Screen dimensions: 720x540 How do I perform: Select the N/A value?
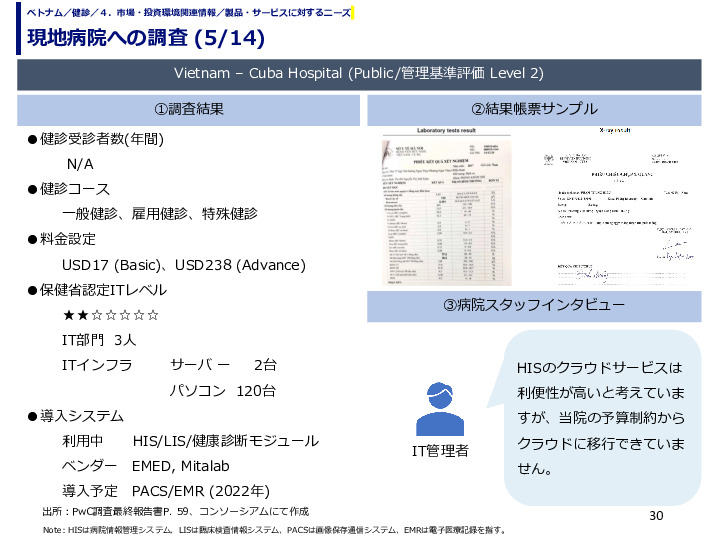pos(80,164)
